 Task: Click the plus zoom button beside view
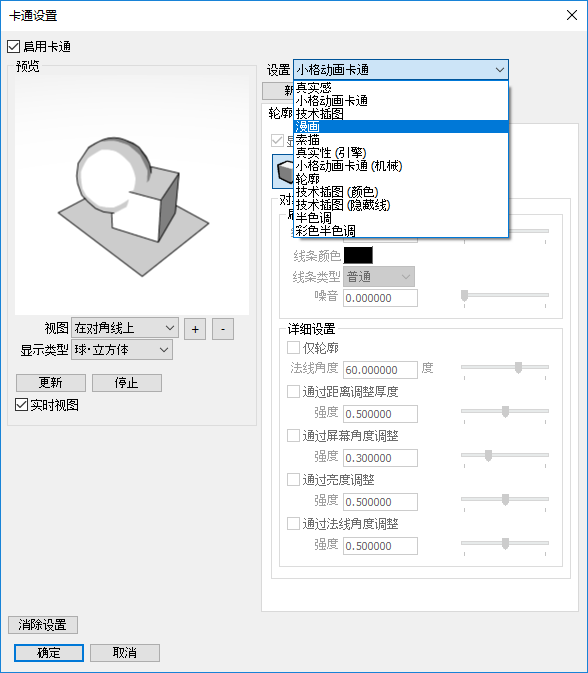coord(195,329)
